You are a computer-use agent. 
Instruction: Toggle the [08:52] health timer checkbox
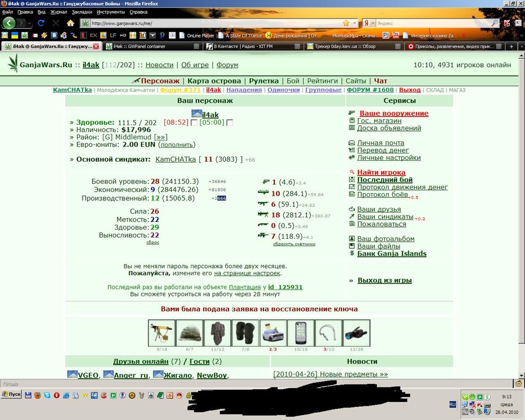coord(194,123)
